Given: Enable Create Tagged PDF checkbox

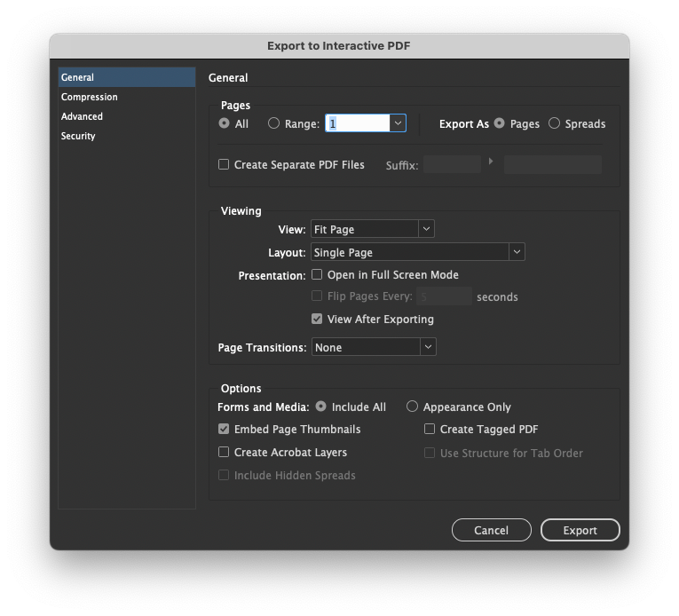Looking at the screenshot, I should tap(430, 429).
